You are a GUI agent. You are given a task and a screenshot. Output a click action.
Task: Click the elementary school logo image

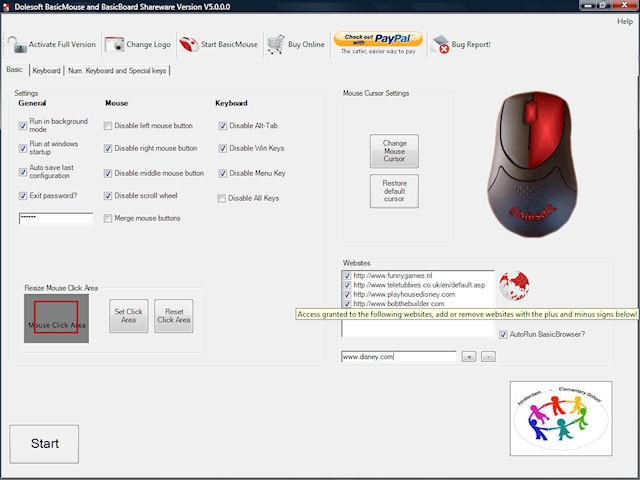coord(560,419)
